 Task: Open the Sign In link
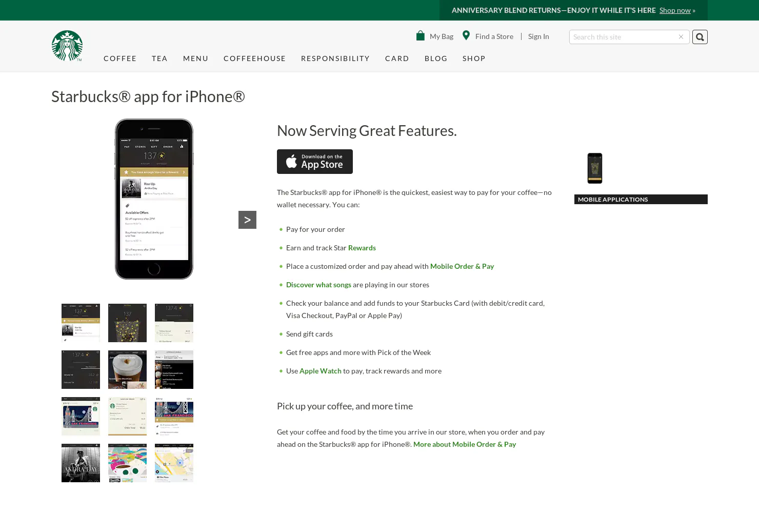pyautogui.click(x=538, y=36)
